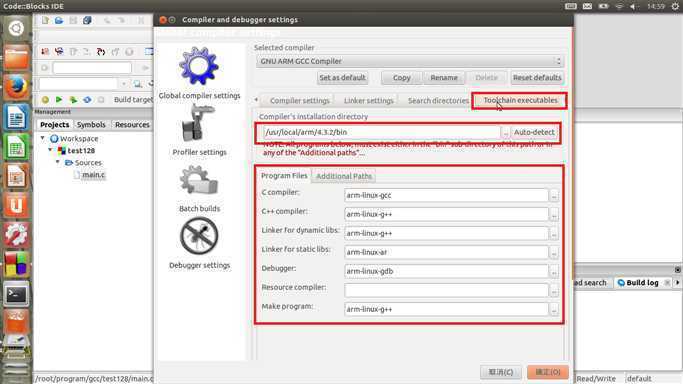Open LibreOffice Writer dock icon

(x=16, y=117)
